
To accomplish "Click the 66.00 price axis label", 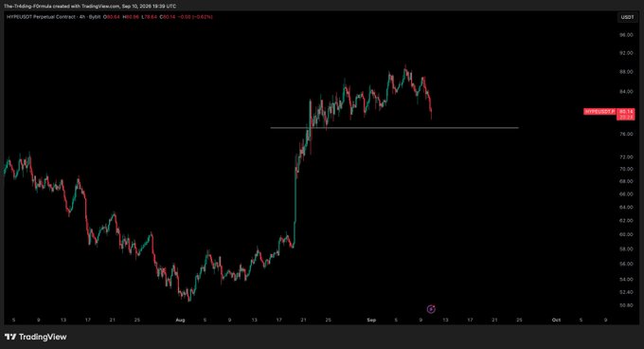I will click(x=626, y=194).
